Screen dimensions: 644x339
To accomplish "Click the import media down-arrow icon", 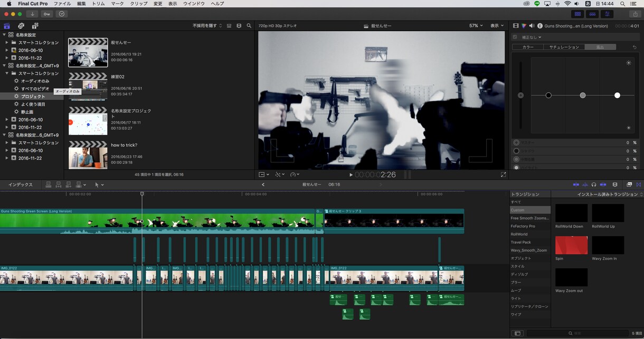I will point(32,14).
